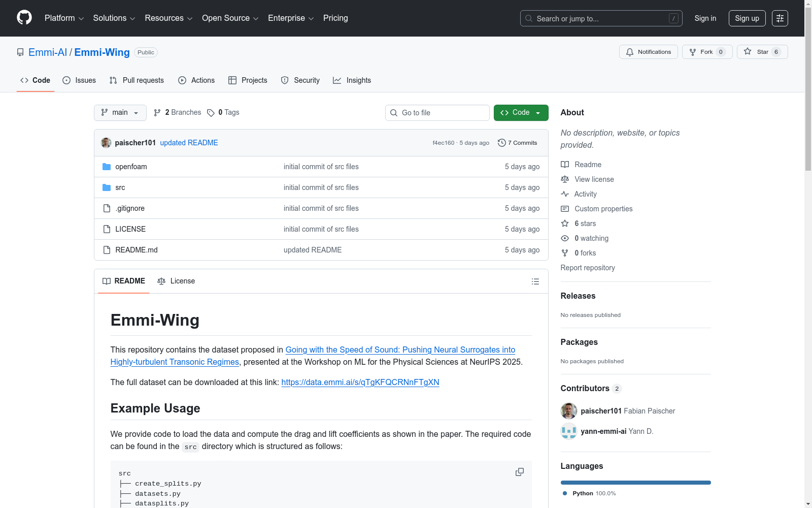Open 0 watching link
This screenshot has height=508, width=812.
click(585, 238)
